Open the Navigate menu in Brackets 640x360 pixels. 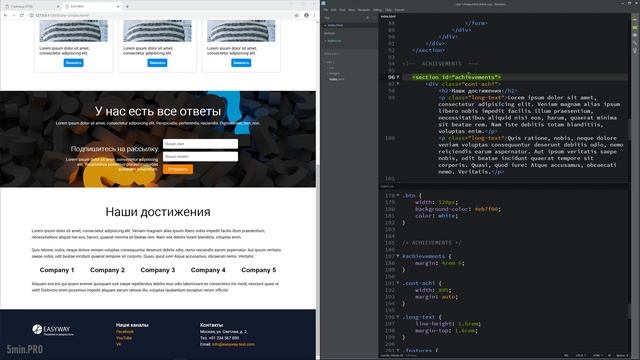tap(364, 10)
